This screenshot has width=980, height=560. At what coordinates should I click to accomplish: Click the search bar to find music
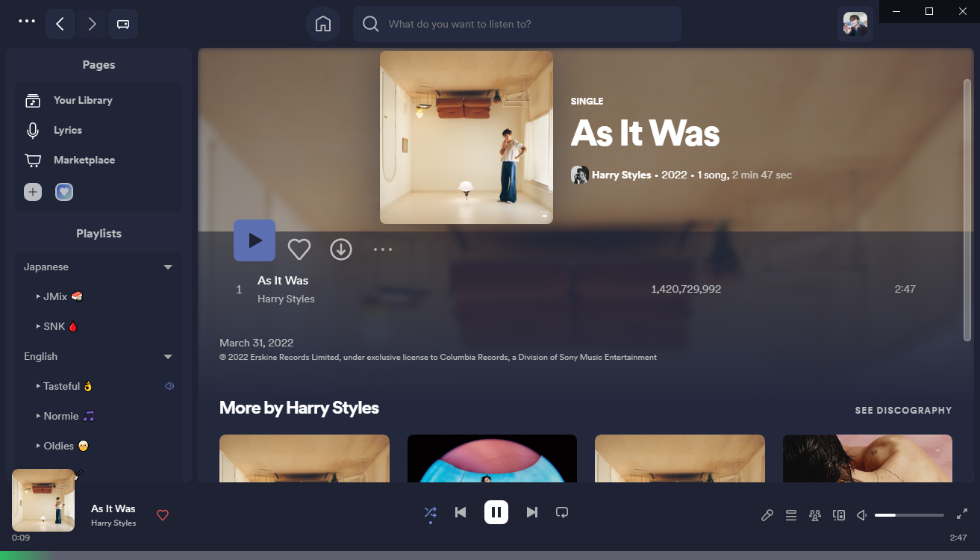click(x=517, y=24)
